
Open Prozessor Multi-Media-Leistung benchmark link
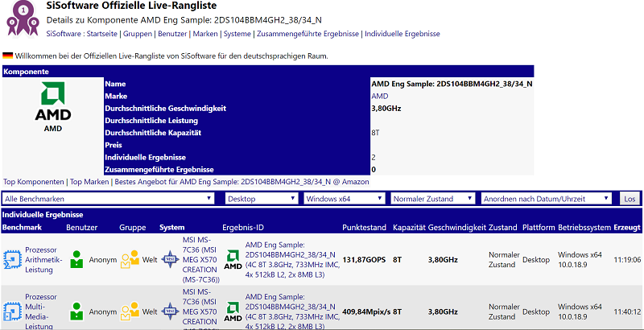click(41, 312)
